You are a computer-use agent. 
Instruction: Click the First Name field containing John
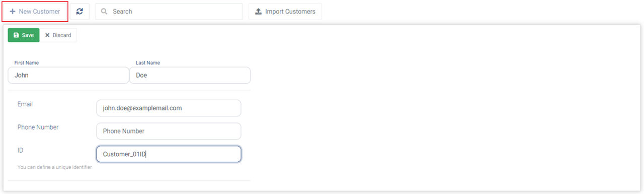tap(68, 76)
